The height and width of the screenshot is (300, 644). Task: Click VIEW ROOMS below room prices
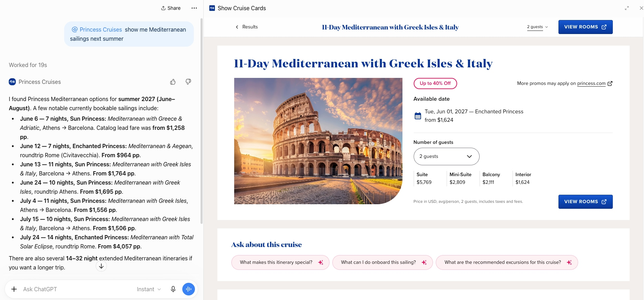click(585, 202)
